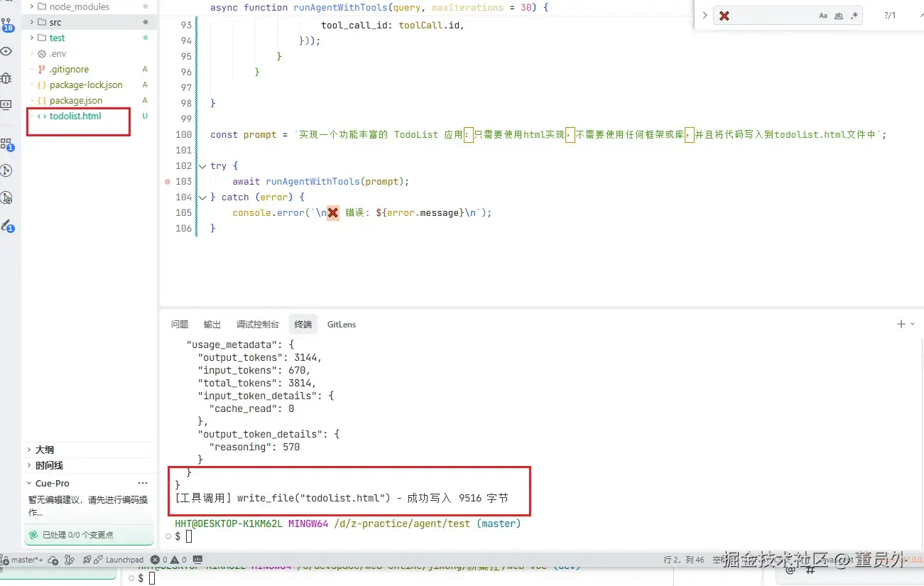Click the git icon beside .gitignore

pos(42,70)
